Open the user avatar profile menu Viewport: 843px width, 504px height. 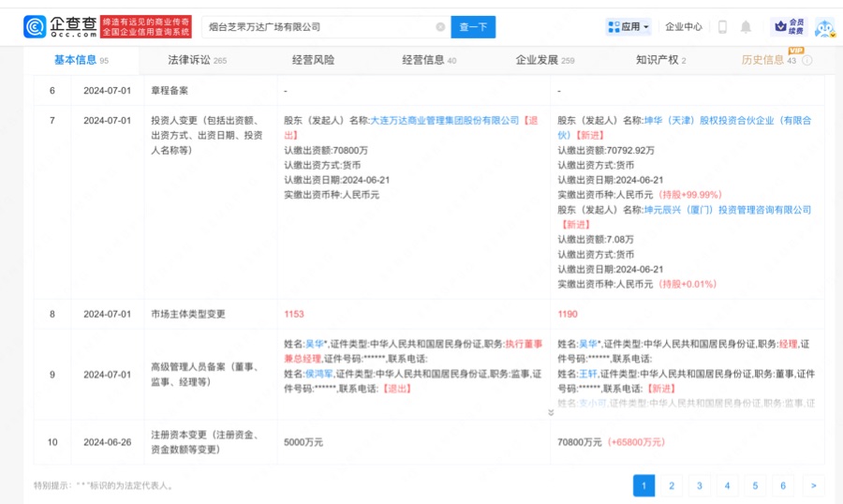point(823,28)
